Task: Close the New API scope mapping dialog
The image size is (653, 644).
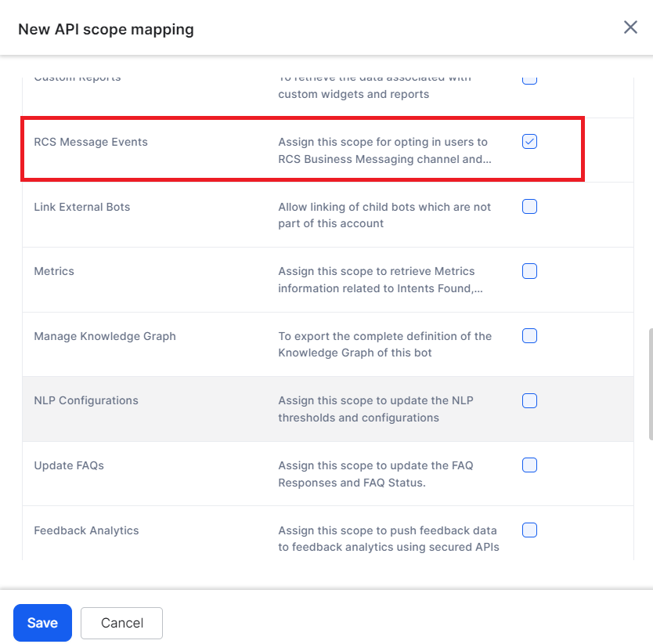Action: 630,27
